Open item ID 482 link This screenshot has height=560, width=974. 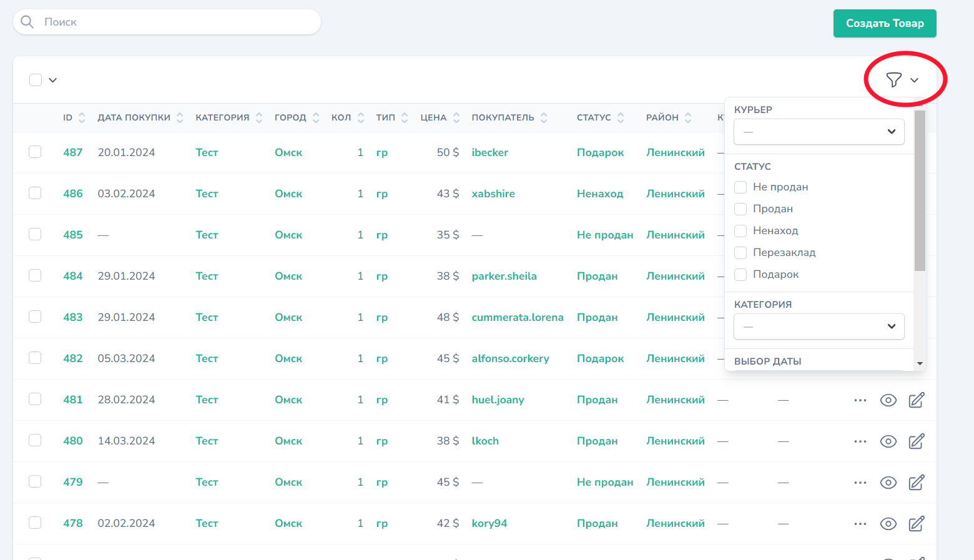pos(73,358)
